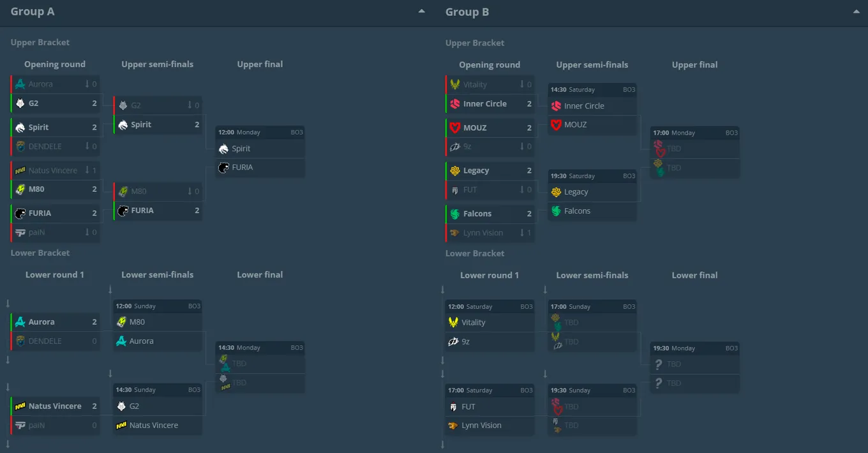Viewport: 868px width, 453px height.
Task: Open FUT vs Lynn Vision 17:00 Saturday match
Action: click(490, 410)
